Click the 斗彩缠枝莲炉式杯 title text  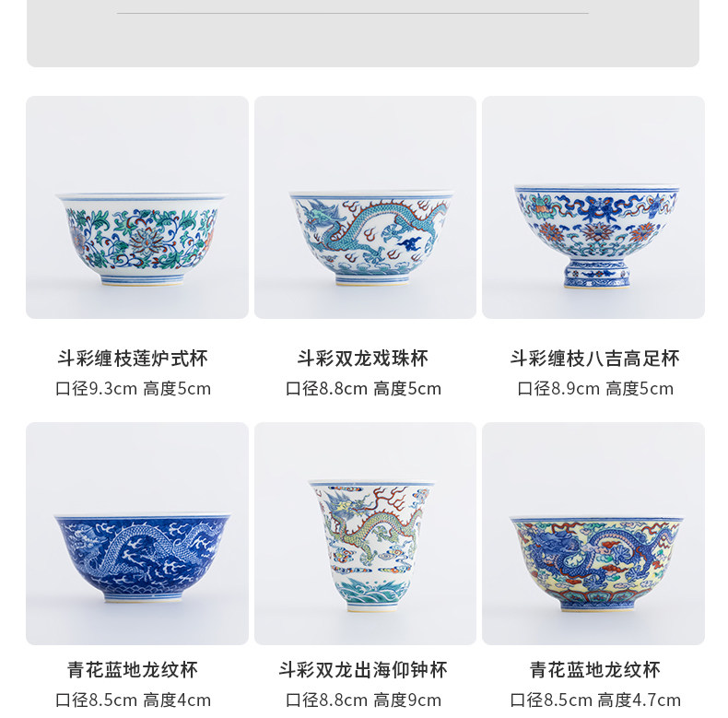click(133, 359)
